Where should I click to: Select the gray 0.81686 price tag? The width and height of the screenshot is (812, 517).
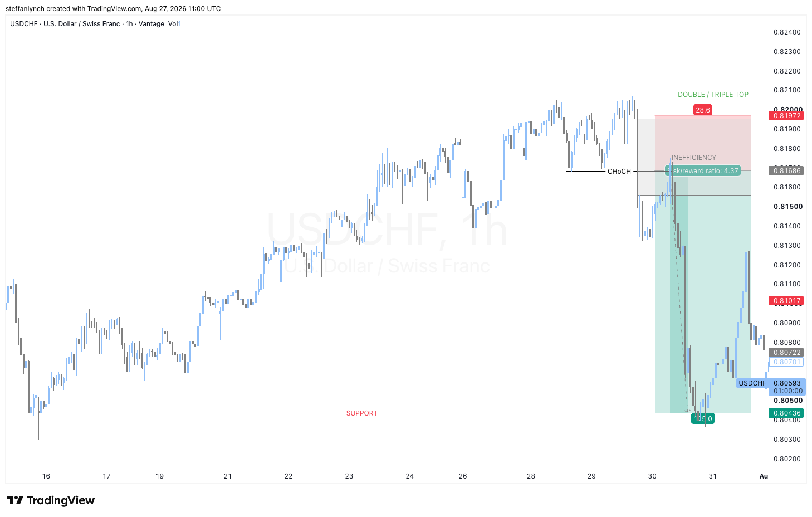tap(786, 171)
